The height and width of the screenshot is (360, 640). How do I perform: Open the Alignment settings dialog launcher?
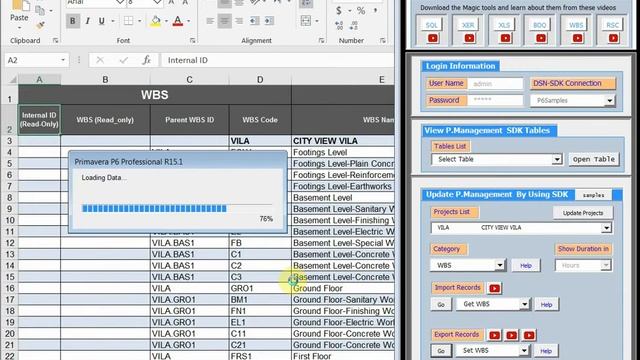(x=322, y=40)
